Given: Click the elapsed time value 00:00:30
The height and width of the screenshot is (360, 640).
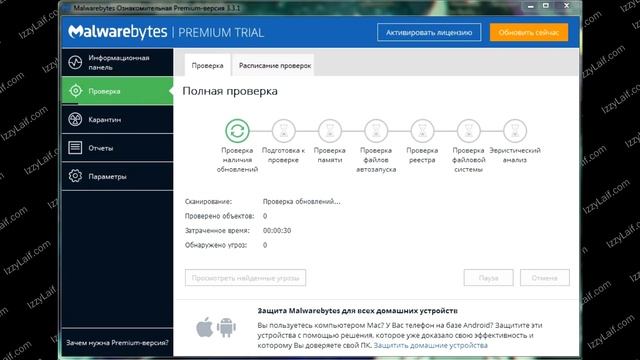Looking at the screenshot, I should coord(277,230).
